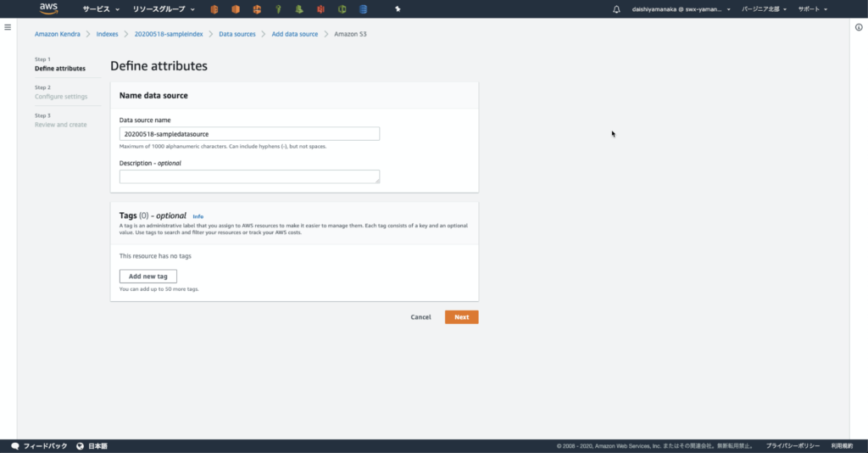The image size is (868, 453).
Task: Expand the リソースグループ dropdown
Action: pyautogui.click(x=164, y=9)
